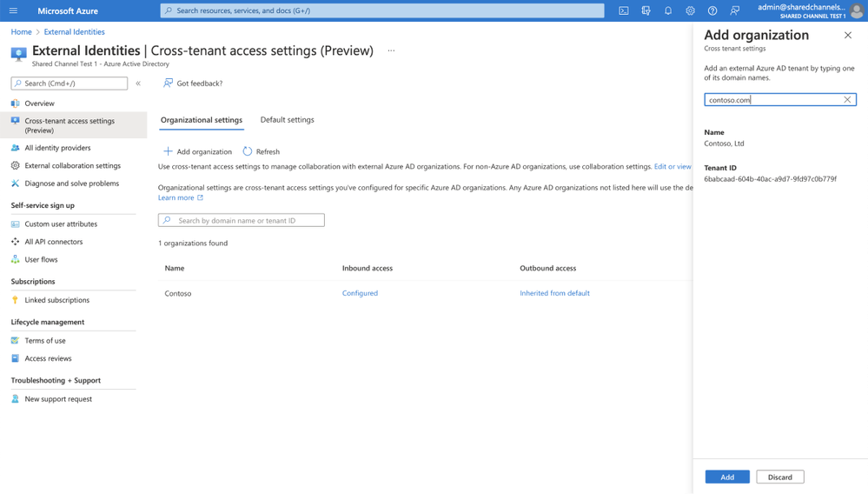
Task: Open External collaboration settings in sidebar
Action: coord(72,165)
